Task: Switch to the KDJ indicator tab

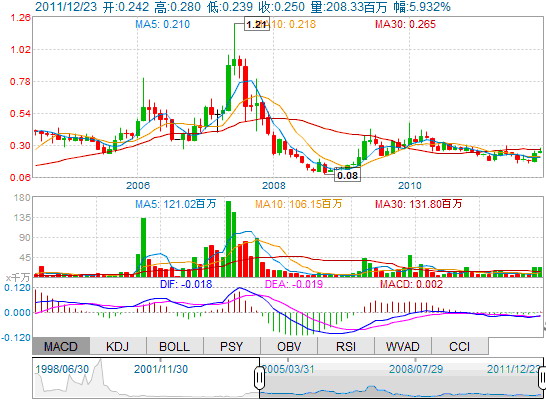Action: click(118, 346)
